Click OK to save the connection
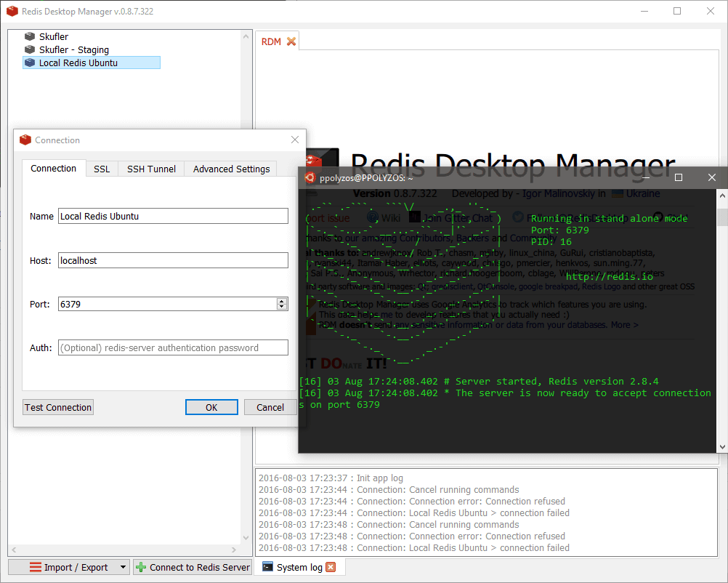Viewport: 728px width, 583px height. [211, 407]
